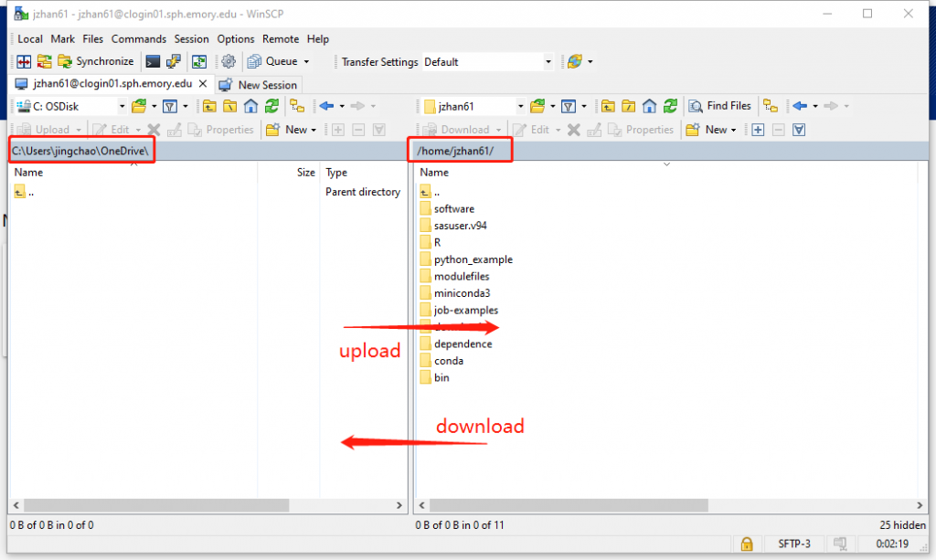The width and height of the screenshot is (936, 560).
Task: Click the Queue button
Action: pyautogui.click(x=272, y=61)
